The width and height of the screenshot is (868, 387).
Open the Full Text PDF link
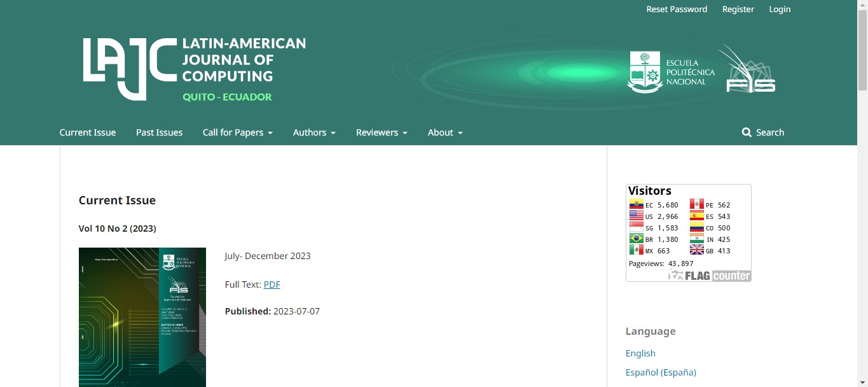272,285
